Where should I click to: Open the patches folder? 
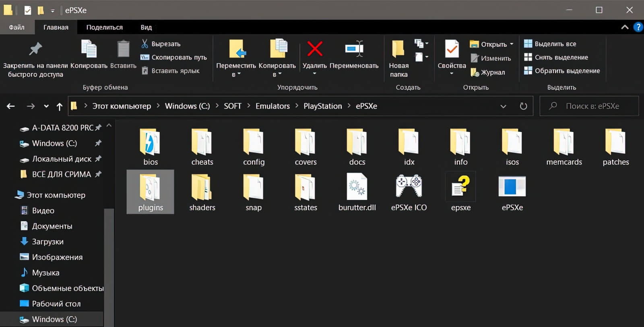(616, 147)
